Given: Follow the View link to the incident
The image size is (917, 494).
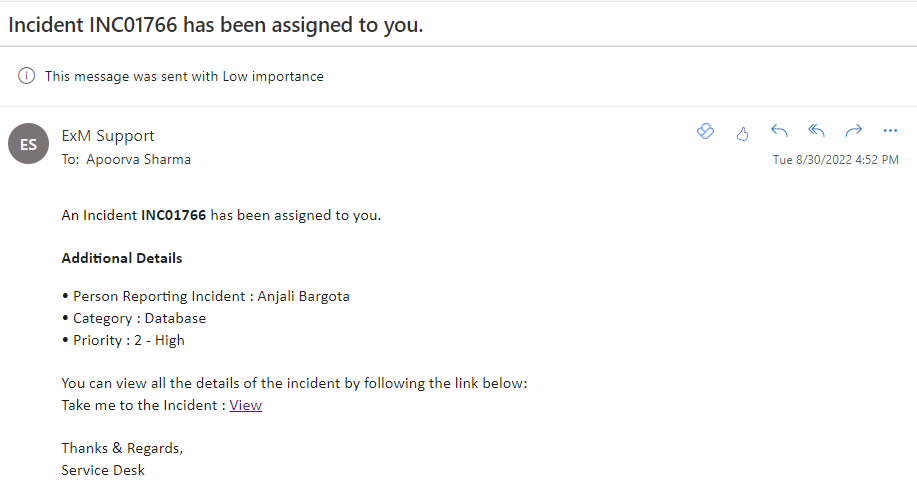Looking at the screenshot, I should 246,405.
